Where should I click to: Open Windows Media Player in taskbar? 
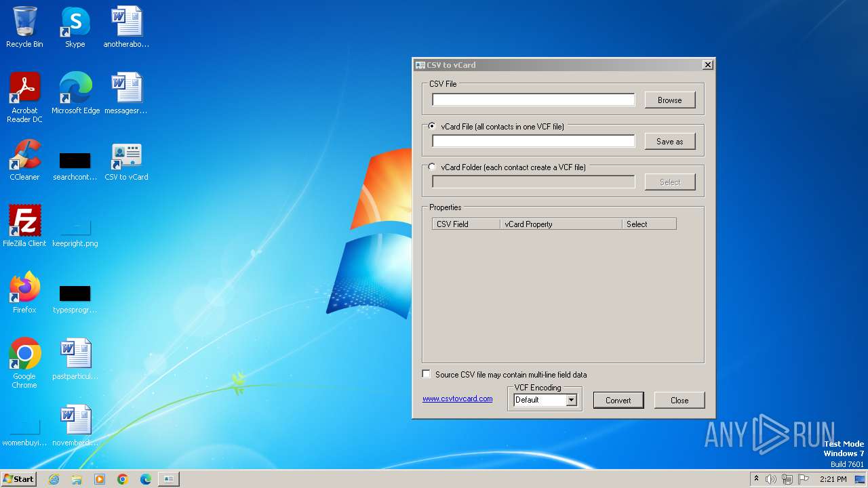coord(100,479)
